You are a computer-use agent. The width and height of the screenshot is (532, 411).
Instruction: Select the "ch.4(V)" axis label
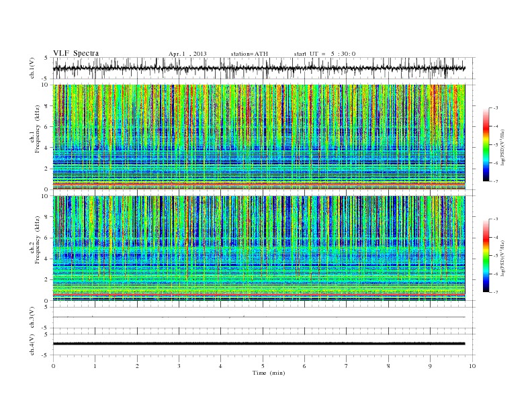(x=32, y=345)
